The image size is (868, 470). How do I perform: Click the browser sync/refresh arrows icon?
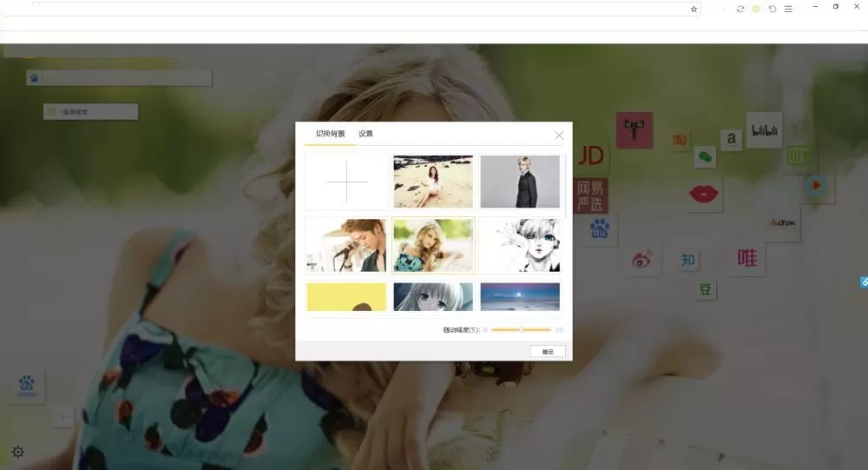point(740,9)
